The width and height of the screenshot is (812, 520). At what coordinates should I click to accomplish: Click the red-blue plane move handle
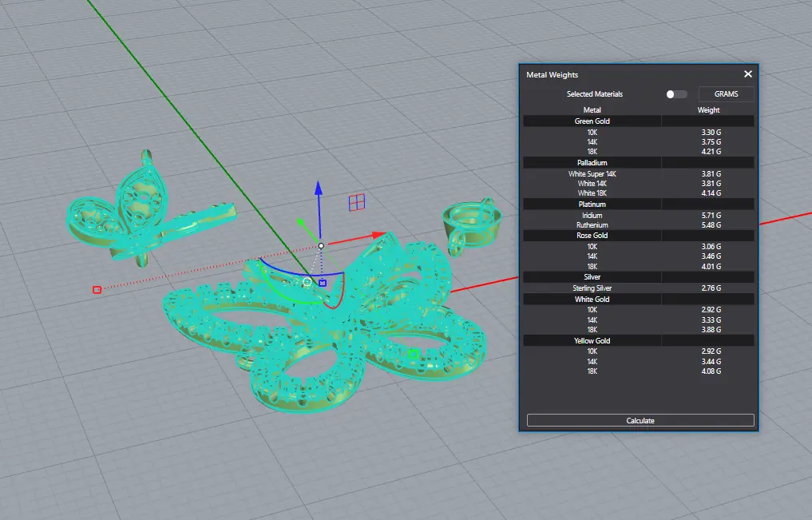(x=357, y=203)
